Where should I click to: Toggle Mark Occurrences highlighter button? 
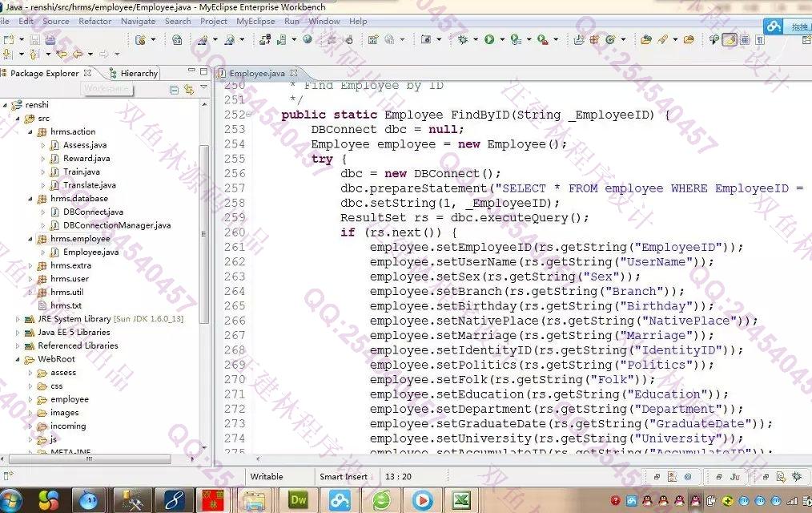click(729, 39)
